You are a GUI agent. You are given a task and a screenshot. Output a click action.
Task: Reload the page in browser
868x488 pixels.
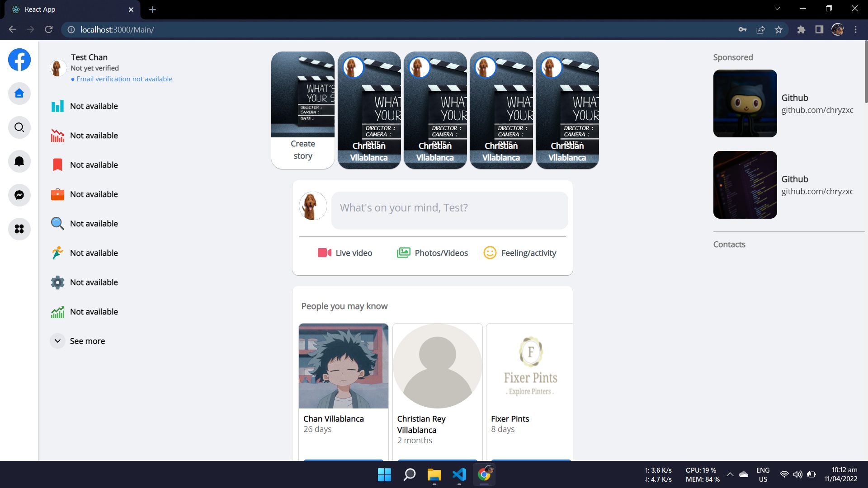click(49, 29)
